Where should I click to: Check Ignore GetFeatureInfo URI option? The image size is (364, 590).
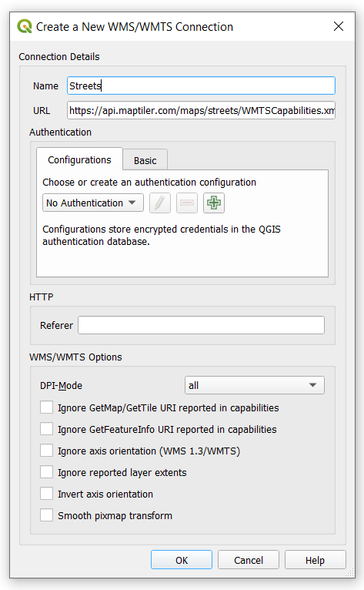47,429
